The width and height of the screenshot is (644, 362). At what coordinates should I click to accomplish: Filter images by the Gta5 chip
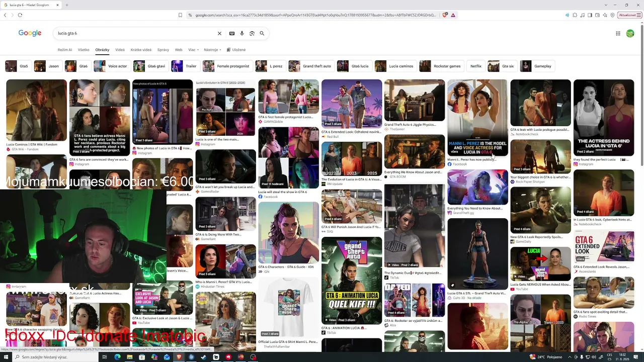click(18, 66)
